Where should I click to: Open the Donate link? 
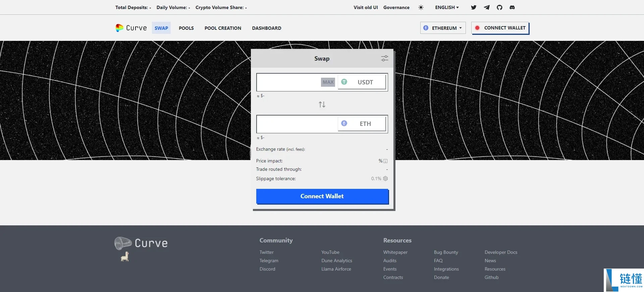[441, 277]
